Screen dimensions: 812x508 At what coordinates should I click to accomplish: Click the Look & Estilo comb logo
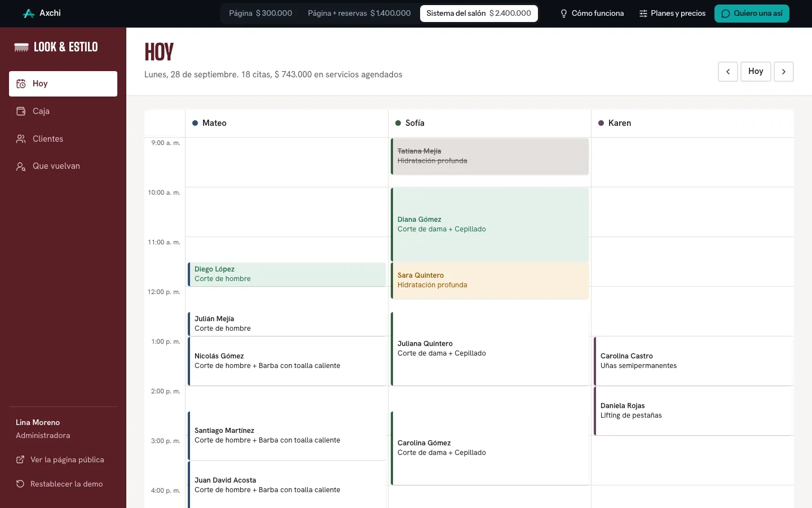pos(21,47)
